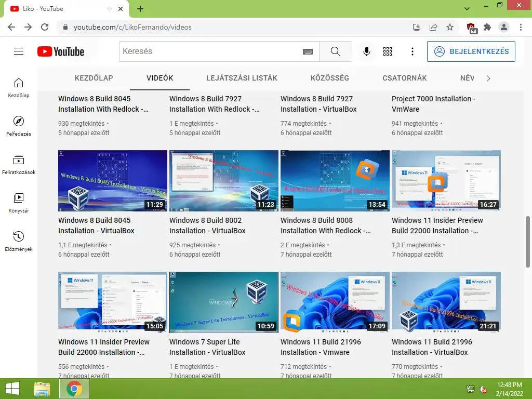Image resolution: width=532 pixels, height=399 pixels.
Task: Open the on-screen keyboard icon in search box
Action: click(308, 51)
